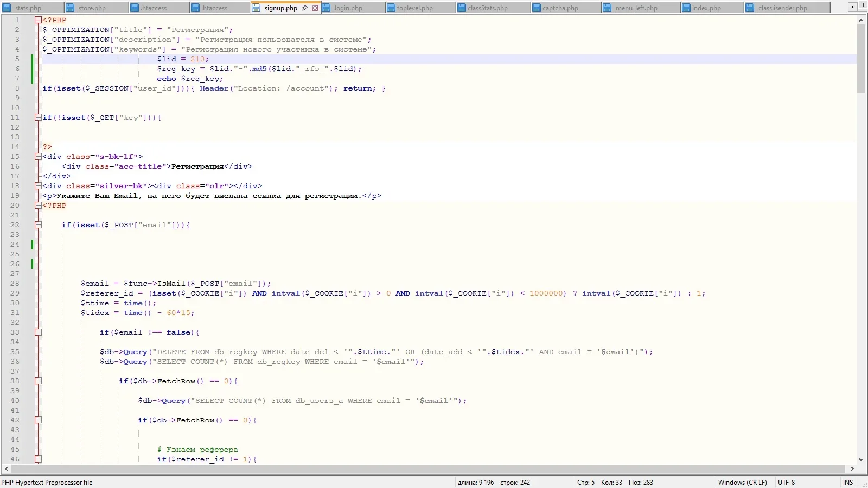Collapse the PHP block at line 20
The image size is (868, 488).
click(x=38, y=206)
